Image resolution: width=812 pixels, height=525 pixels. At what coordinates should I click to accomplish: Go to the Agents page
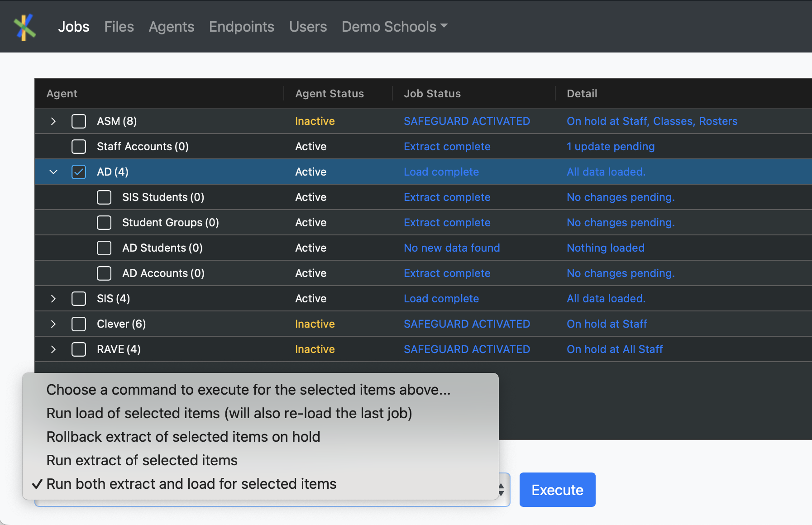172,27
